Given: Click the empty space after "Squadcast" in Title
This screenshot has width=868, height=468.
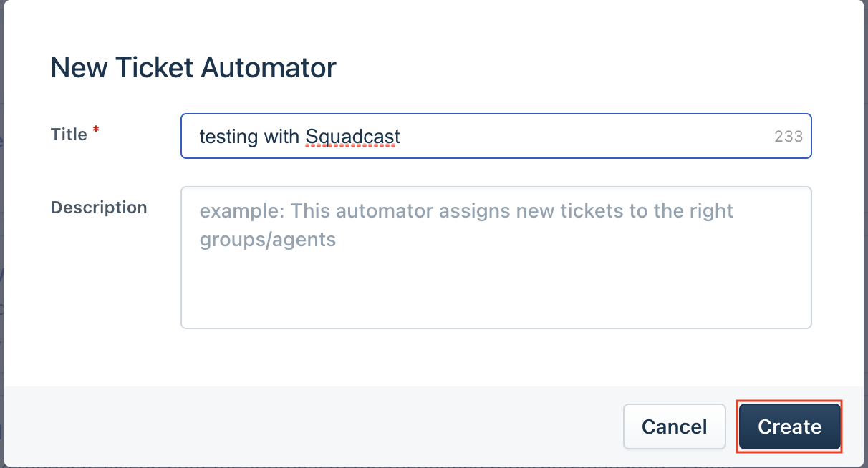Looking at the screenshot, I should [x=573, y=136].
